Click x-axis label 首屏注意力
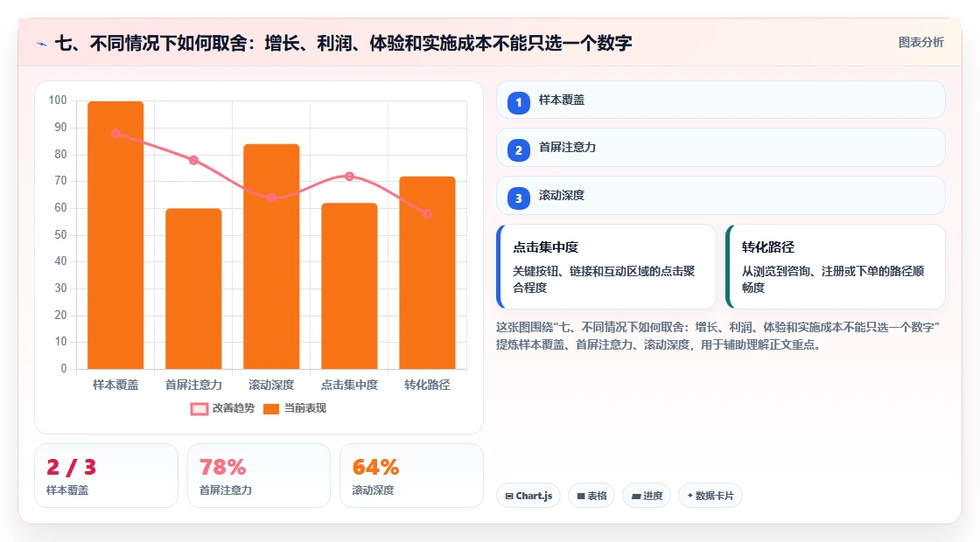980x542 pixels. pos(193,386)
